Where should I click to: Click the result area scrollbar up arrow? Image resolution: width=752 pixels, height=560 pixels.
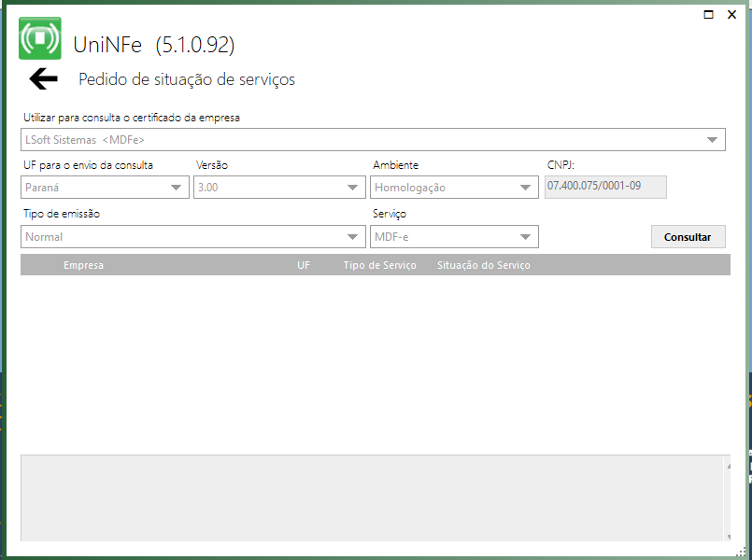tap(729, 466)
